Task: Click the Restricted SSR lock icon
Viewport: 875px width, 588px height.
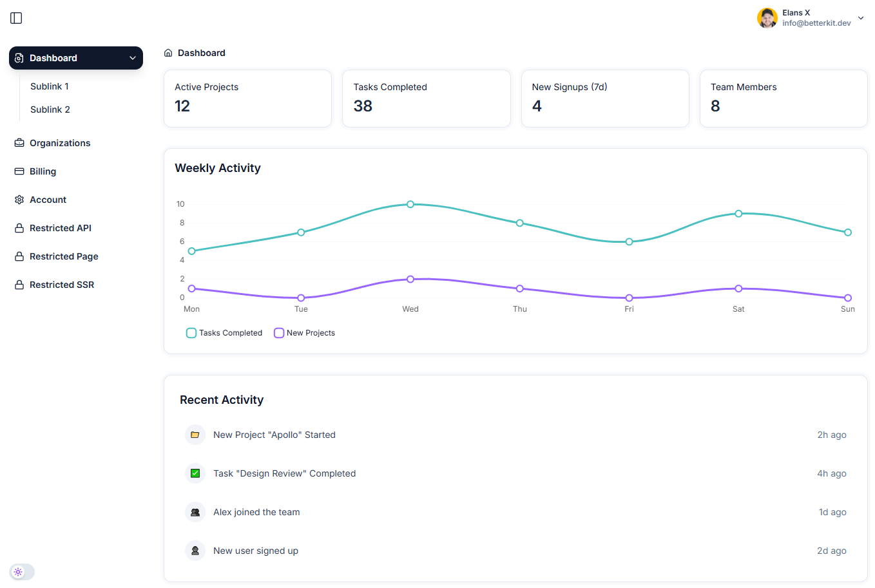Action: tap(19, 285)
